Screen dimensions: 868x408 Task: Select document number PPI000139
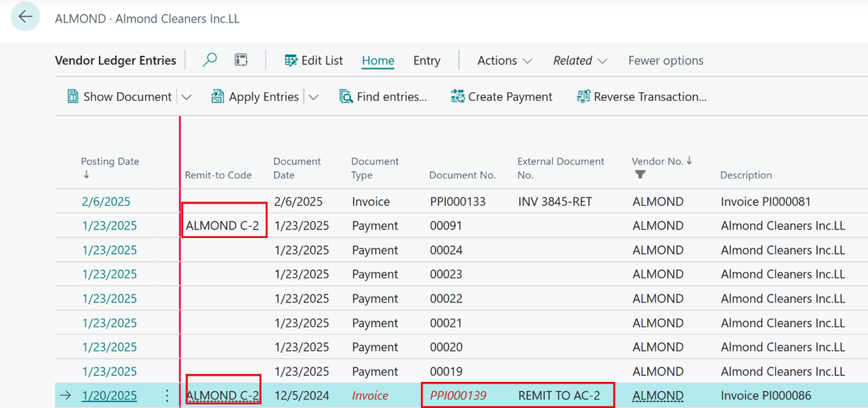458,396
